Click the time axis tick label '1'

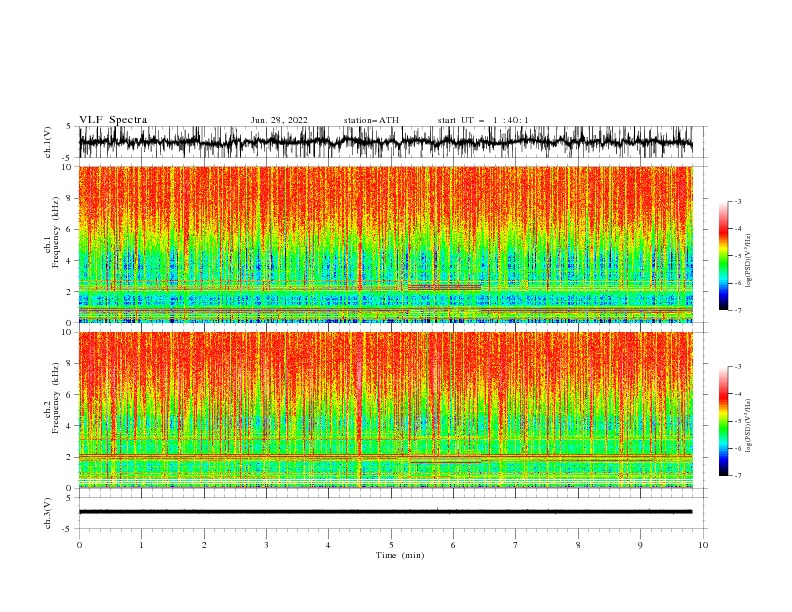click(x=141, y=545)
